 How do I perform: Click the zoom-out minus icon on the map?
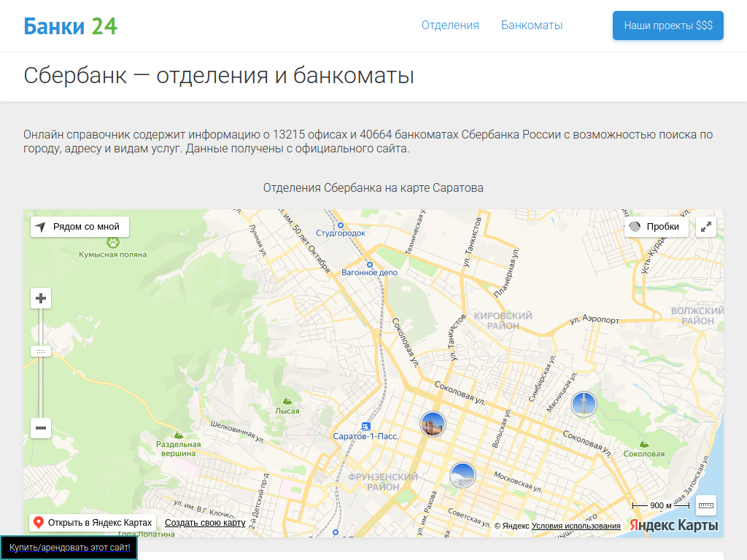[40, 428]
